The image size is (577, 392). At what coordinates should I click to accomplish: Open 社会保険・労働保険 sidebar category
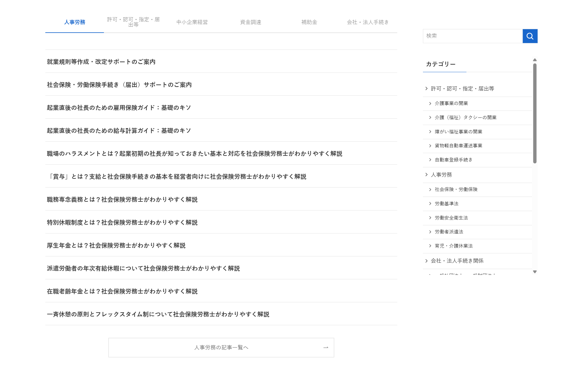[456, 189]
